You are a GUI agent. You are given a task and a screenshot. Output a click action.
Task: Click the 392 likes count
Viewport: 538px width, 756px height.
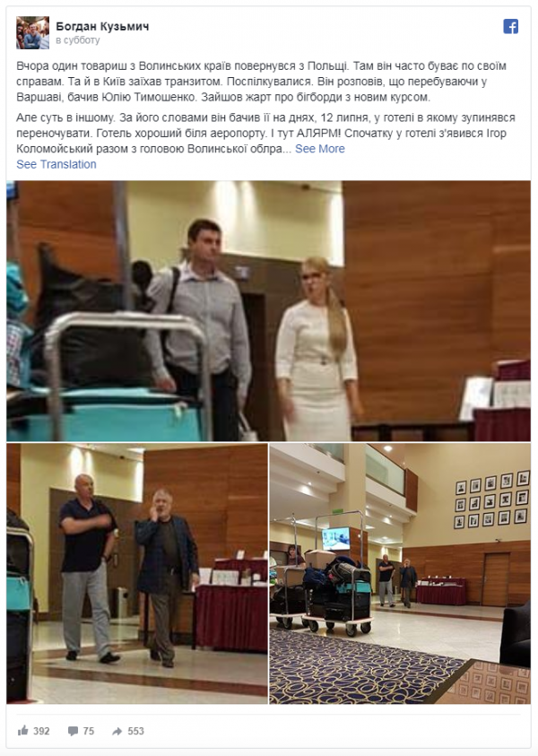coord(41,731)
